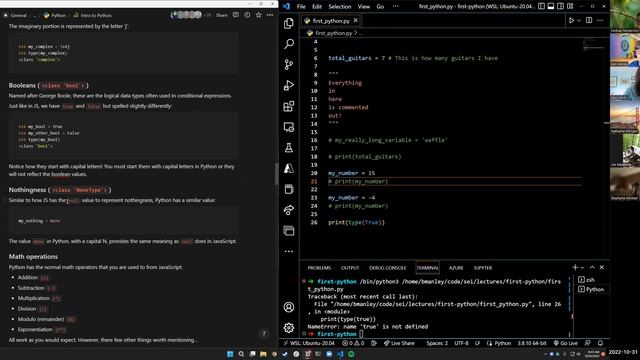The width and height of the screenshot is (640, 360).
Task: Switch to the DEBUG CONSOLE tab
Action: [387, 268]
